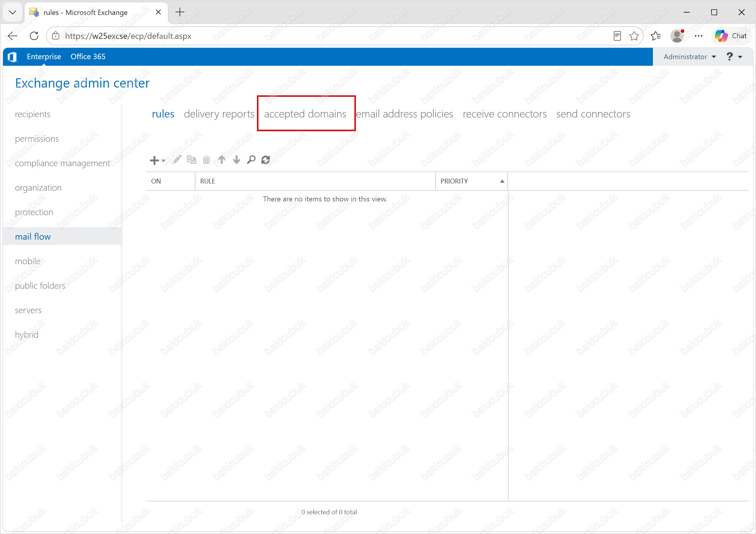Open compliance management in the sidebar
The image size is (756, 534).
point(62,163)
